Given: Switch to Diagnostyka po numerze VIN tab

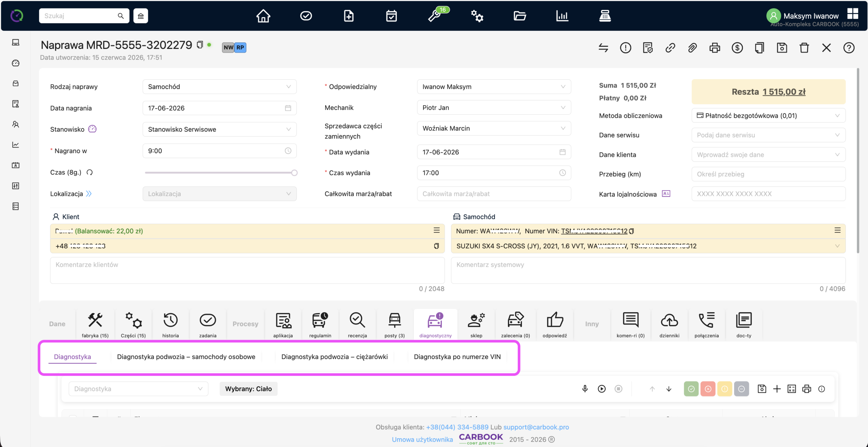Looking at the screenshot, I should [x=457, y=357].
